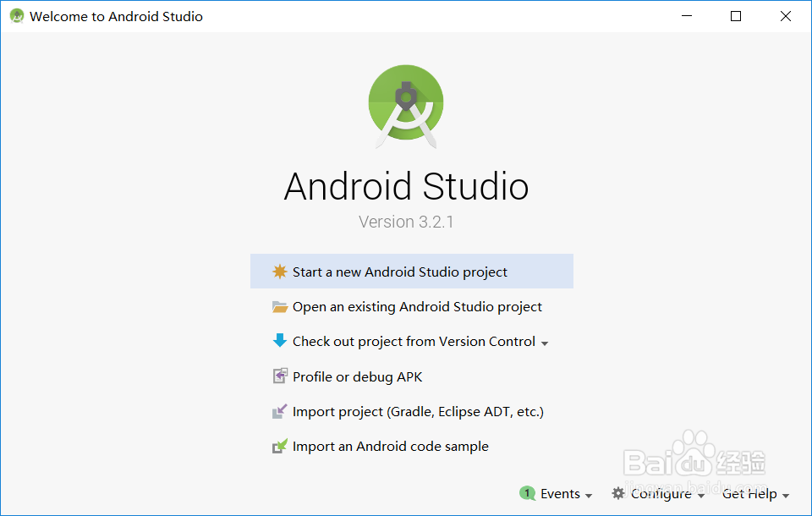The width and height of the screenshot is (812, 516).
Task: Click the large Android Studio logo
Action: [x=406, y=107]
